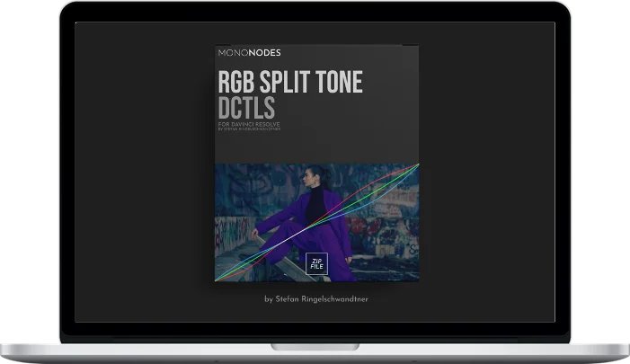Click the RGB SPLIT TONE title
This screenshot has width=630, height=364.
coord(289,84)
